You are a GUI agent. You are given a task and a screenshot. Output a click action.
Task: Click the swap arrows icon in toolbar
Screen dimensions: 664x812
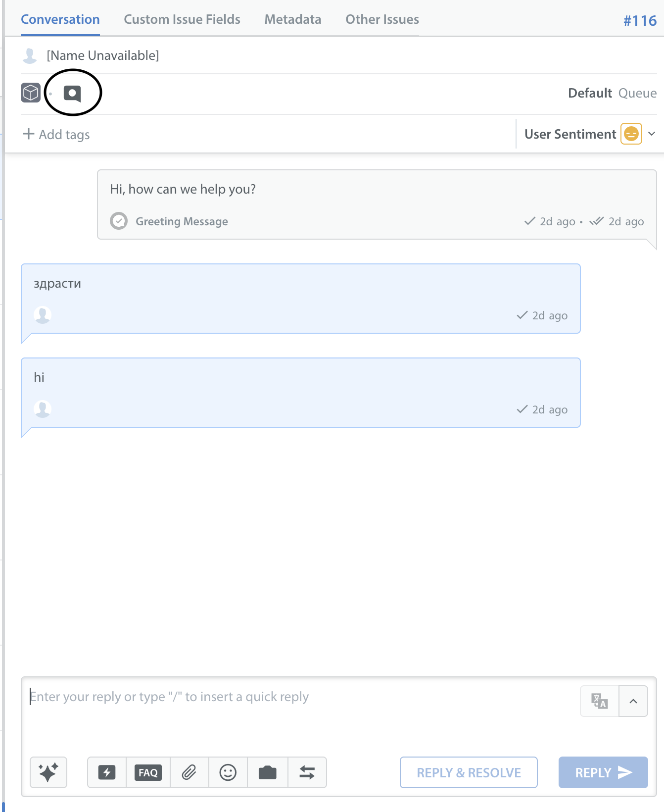click(x=307, y=772)
